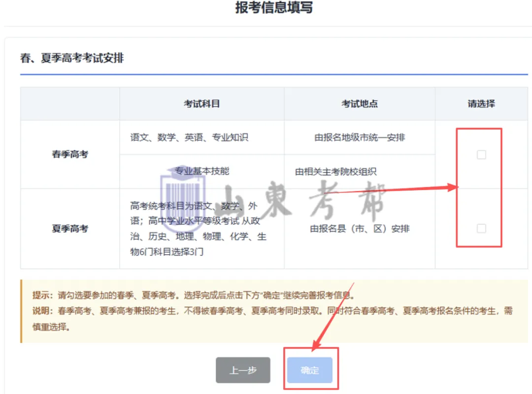Select the 夏季高考 row header cell
Screen dimensions: 532x394
click(70, 229)
